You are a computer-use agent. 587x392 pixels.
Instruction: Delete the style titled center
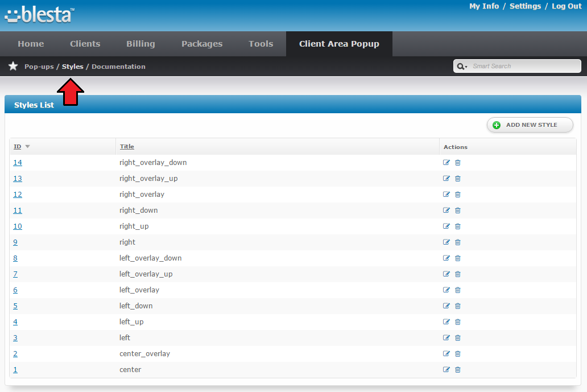(x=458, y=369)
